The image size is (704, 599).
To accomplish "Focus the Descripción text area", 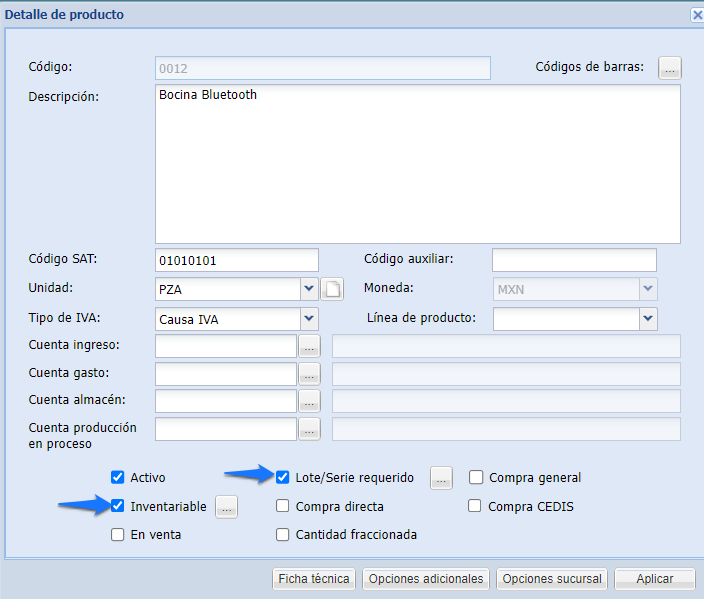I will 417,164.
